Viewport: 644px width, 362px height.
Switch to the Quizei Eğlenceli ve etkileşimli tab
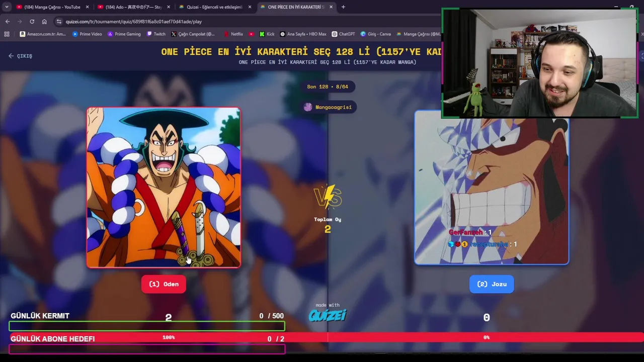[215, 7]
